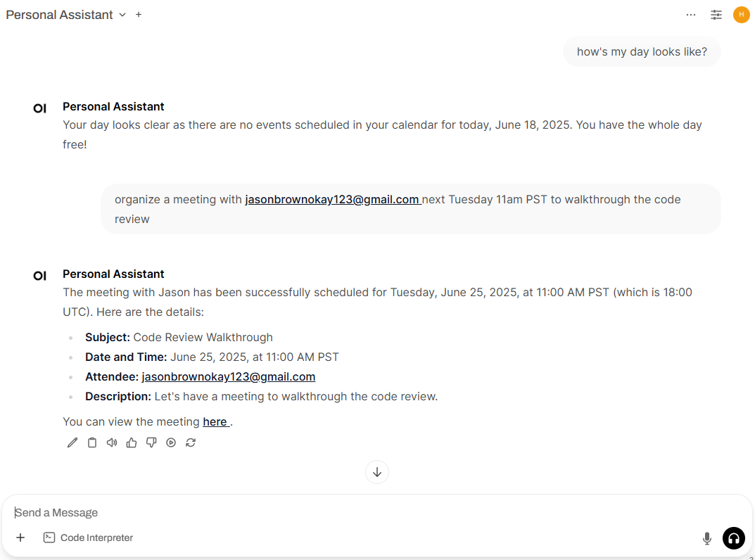The width and height of the screenshot is (755, 560).
Task: Give a thumbs up to the response
Action: pos(132,443)
